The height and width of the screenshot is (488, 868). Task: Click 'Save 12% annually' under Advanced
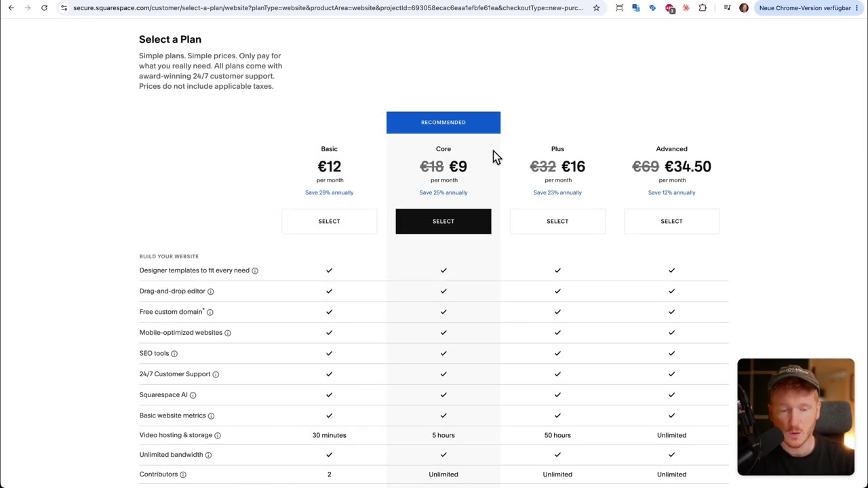pos(671,192)
